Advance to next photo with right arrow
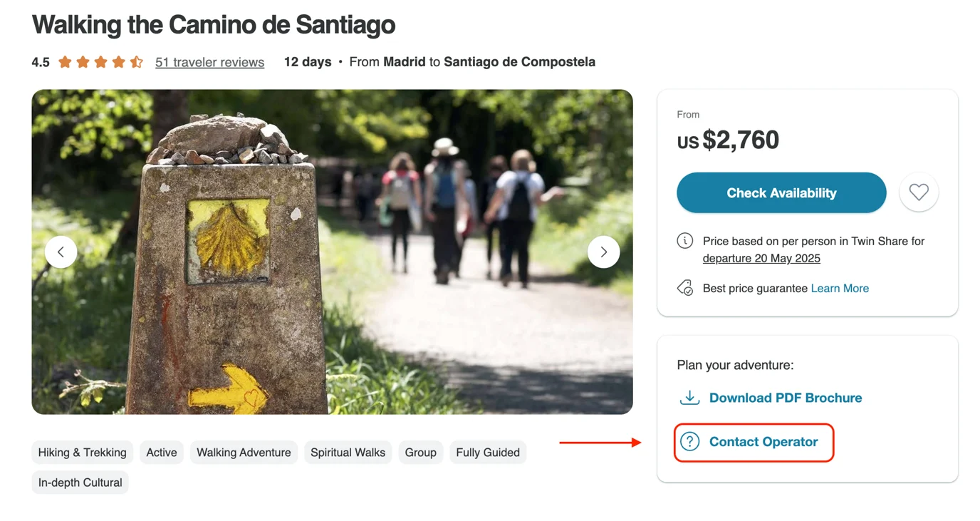 [x=603, y=252]
